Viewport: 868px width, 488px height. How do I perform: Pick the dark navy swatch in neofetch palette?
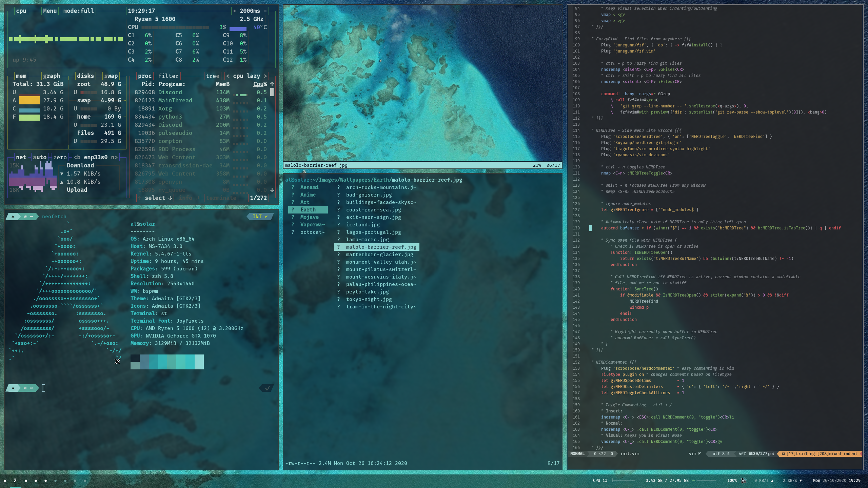pos(135,358)
